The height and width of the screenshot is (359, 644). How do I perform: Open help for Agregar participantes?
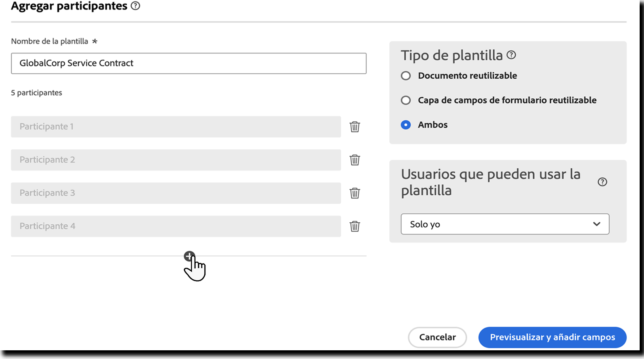(x=135, y=6)
